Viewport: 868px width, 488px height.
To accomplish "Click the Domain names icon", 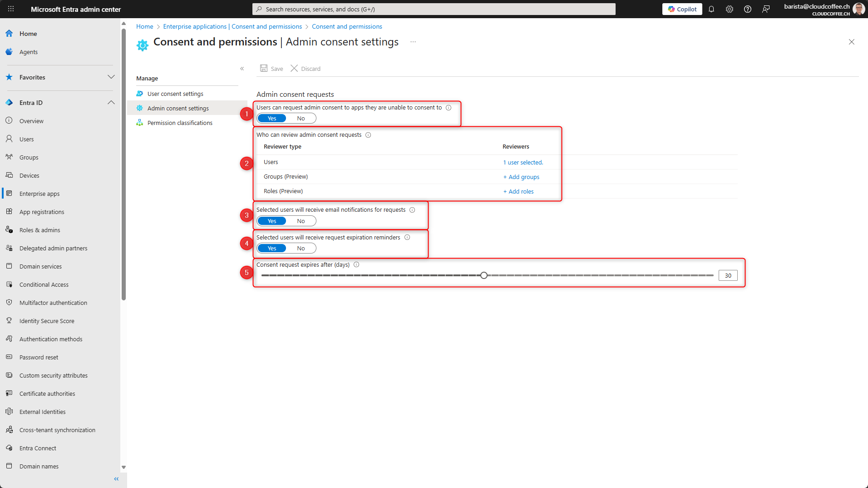I will pos(9,466).
